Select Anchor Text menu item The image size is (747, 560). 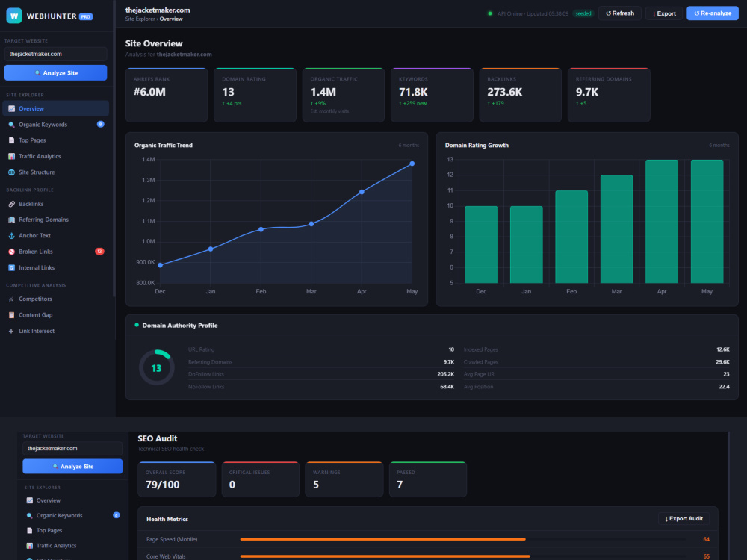(x=56, y=236)
